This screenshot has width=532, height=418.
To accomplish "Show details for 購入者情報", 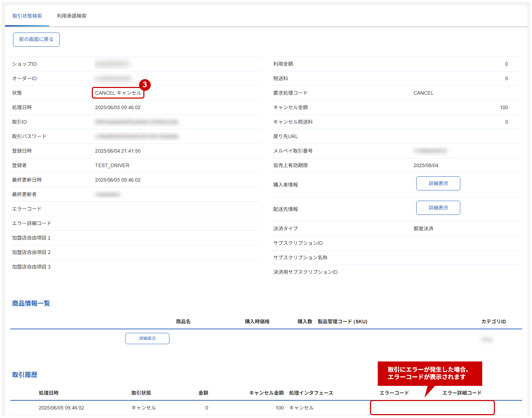I will pyautogui.click(x=438, y=183).
